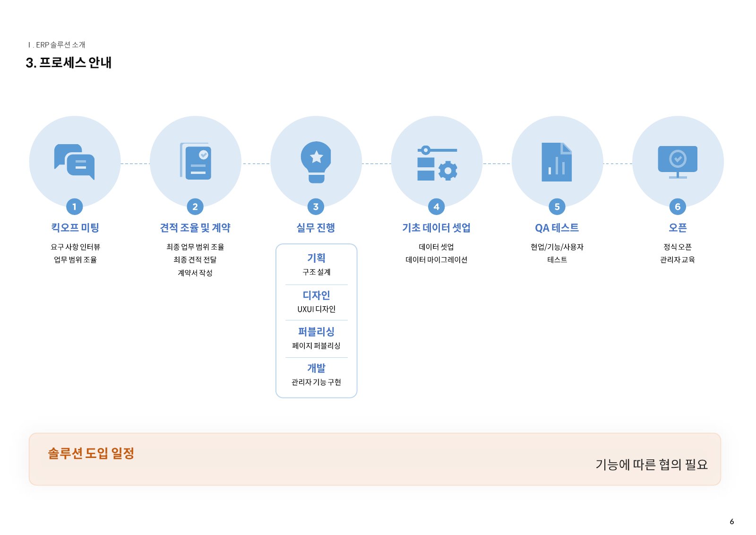Click the '요구 사항 인터뷰' text line

coord(75,247)
